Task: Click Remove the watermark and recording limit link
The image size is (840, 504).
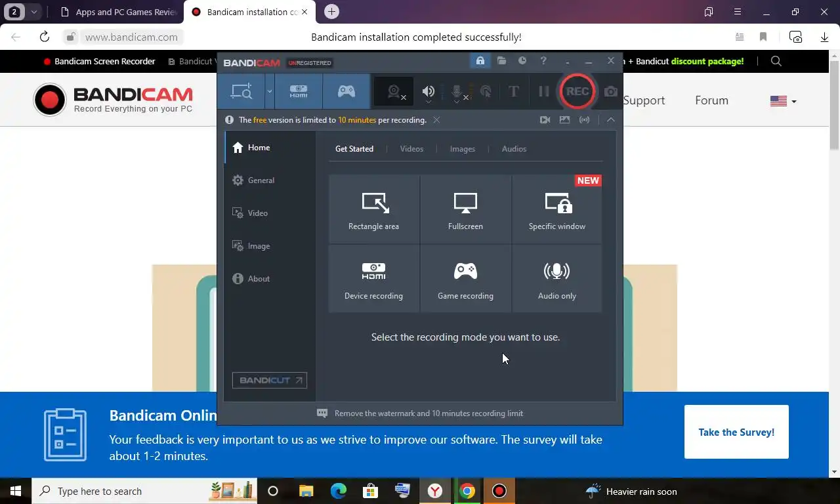Action: (x=429, y=413)
